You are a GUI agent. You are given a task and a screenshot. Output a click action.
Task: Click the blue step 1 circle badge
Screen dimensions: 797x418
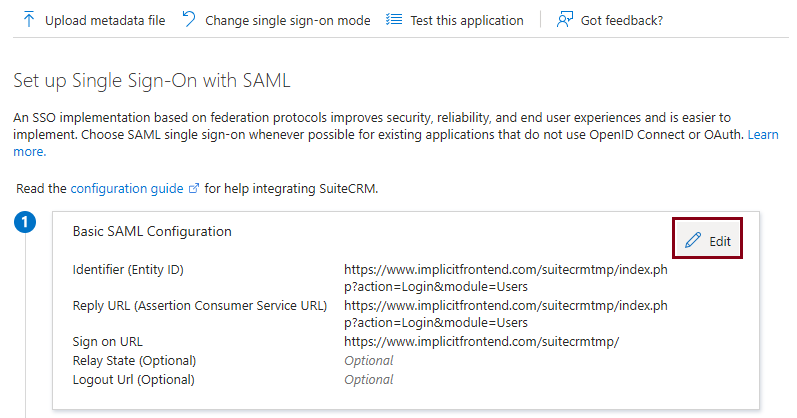pyautogui.click(x=25, y=222)
